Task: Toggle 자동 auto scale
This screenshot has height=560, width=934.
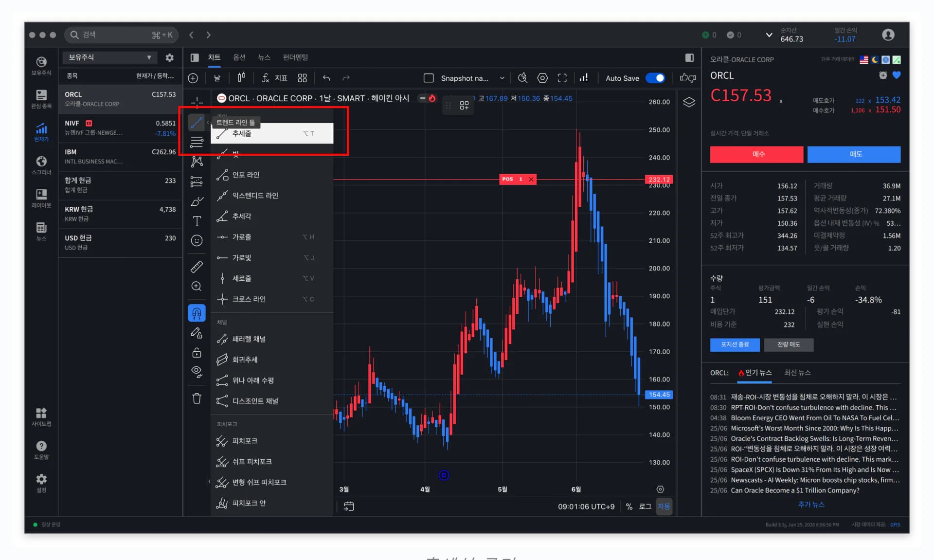Action: pos(664,506)
